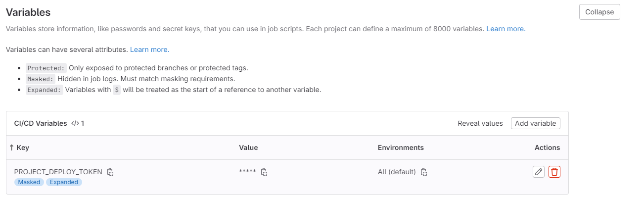Collapse the Variables section
This screenshot has width=644, height=199.
(599, 12)
